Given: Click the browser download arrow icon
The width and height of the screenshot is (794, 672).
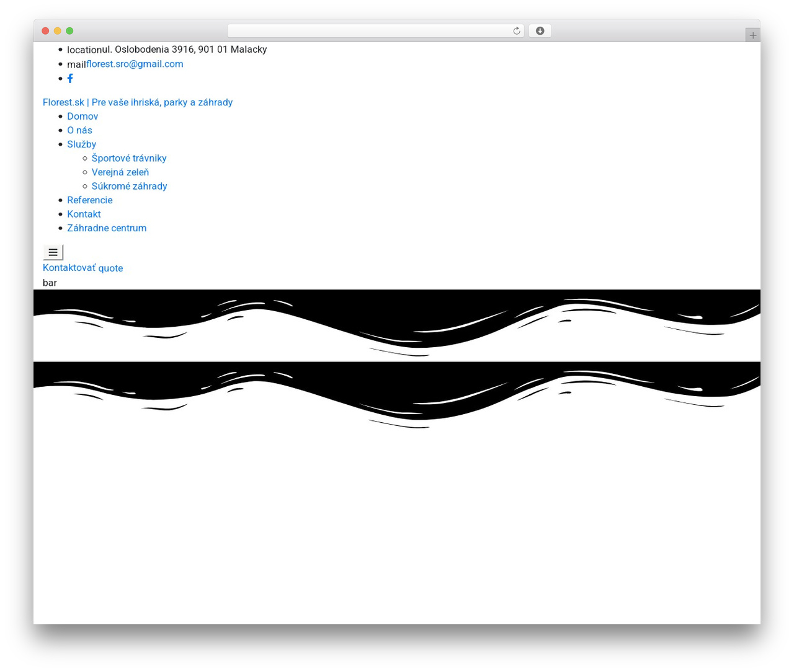Looking at the screenshot, I should coord(540,31).
